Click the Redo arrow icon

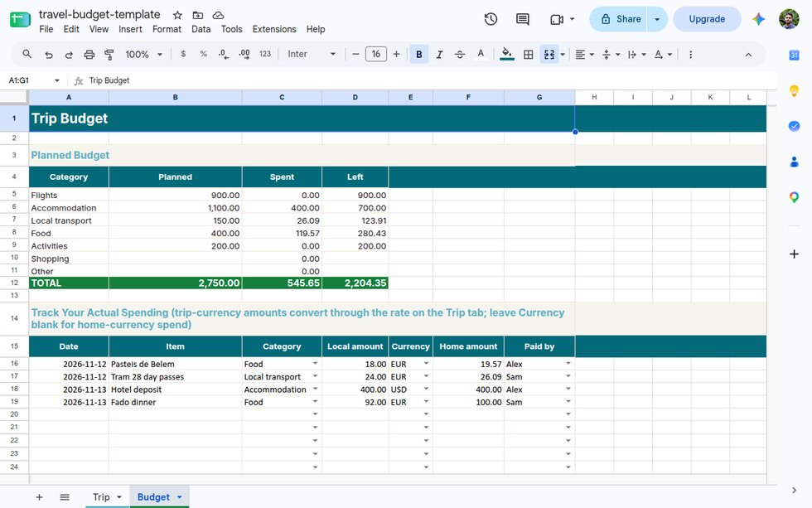tap(68, 55)
